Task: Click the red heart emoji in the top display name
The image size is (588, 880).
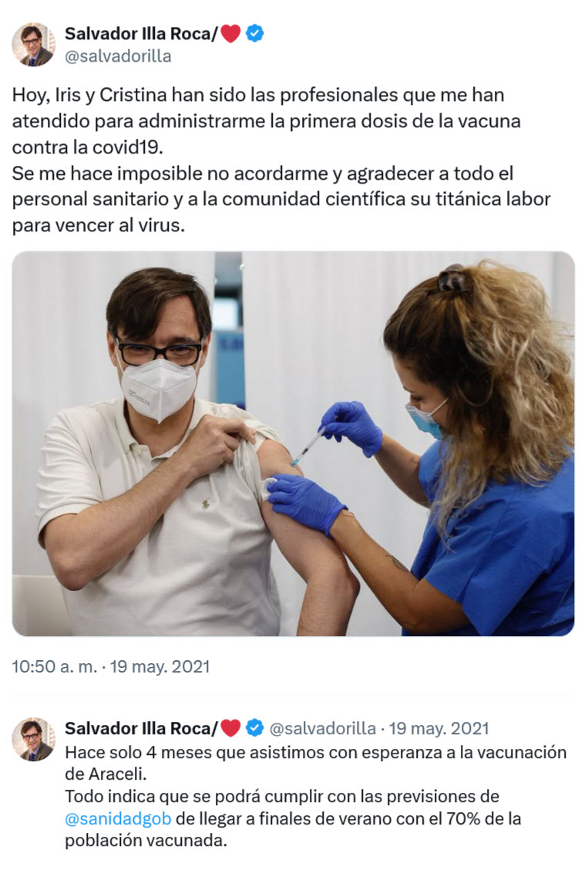Action: (230, 34)
